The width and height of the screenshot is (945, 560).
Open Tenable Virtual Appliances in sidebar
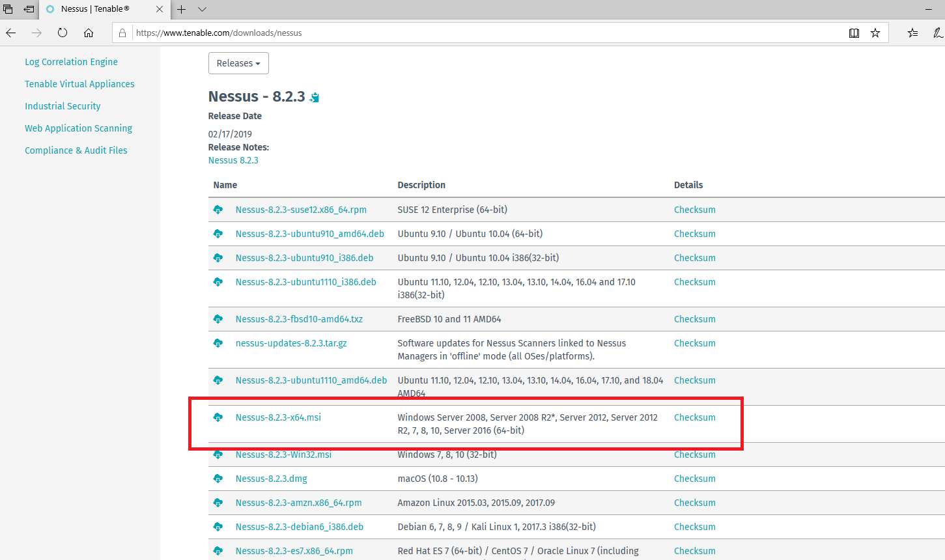[79, 84]
